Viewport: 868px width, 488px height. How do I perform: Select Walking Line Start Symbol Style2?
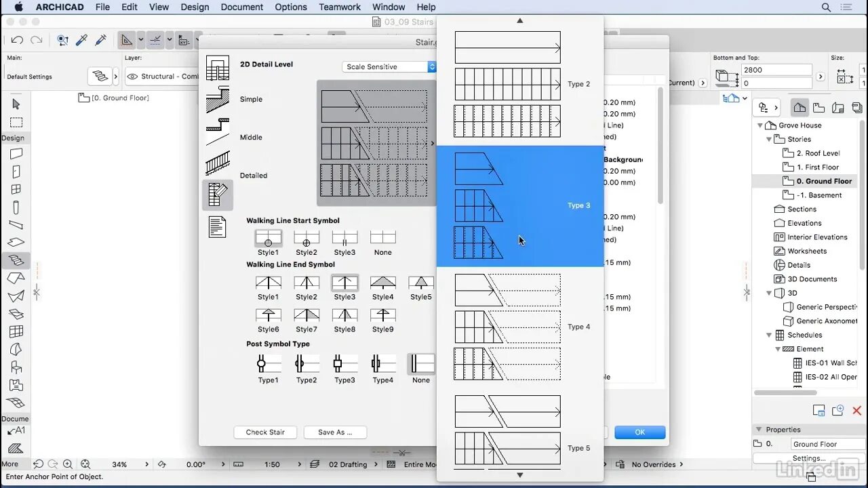307,243
